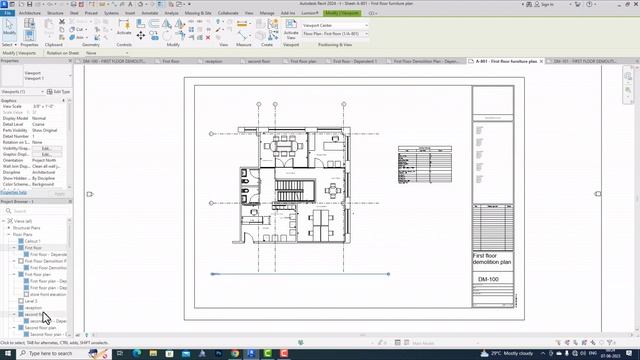The height and width of the screenshot is (360, 640).
Task: Collapse the First Floor Demolition Plan node
Action: tap(15, 261)
